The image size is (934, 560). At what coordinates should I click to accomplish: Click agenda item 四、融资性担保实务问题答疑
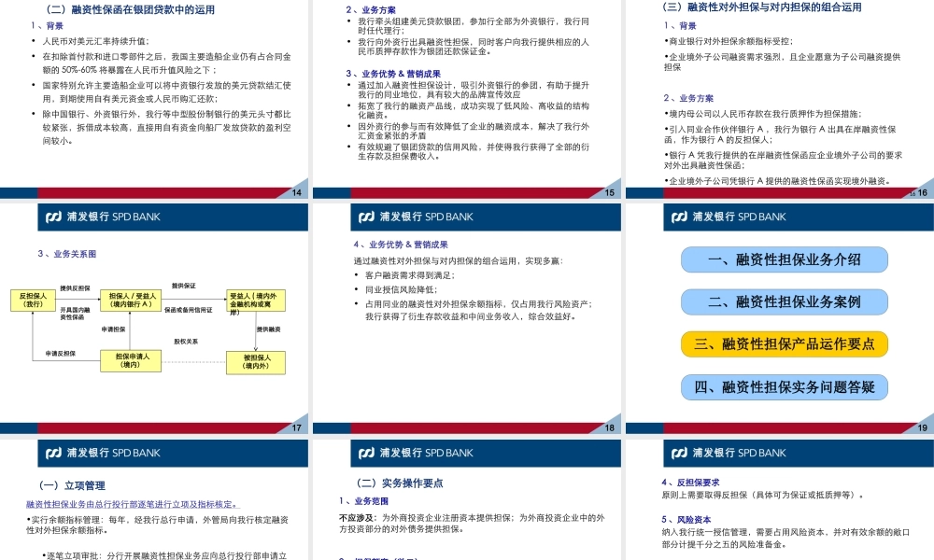[x=784, y=387]
